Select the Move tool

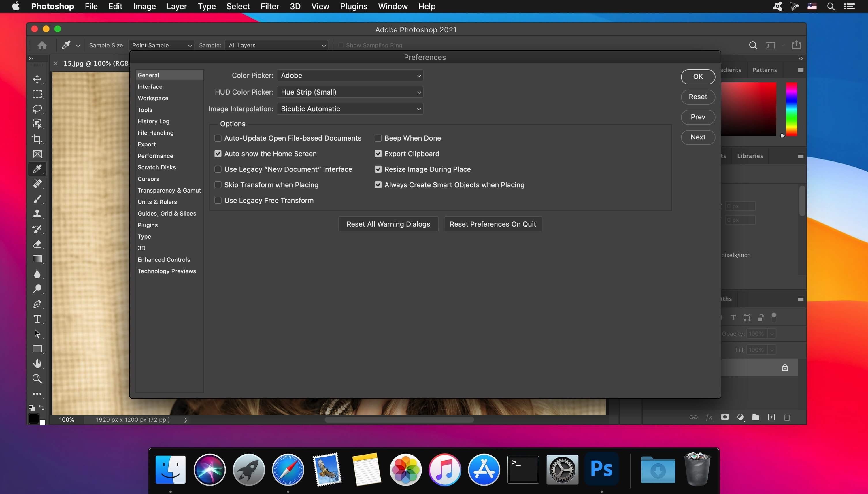pyautogui.click(x=37, y=79)
